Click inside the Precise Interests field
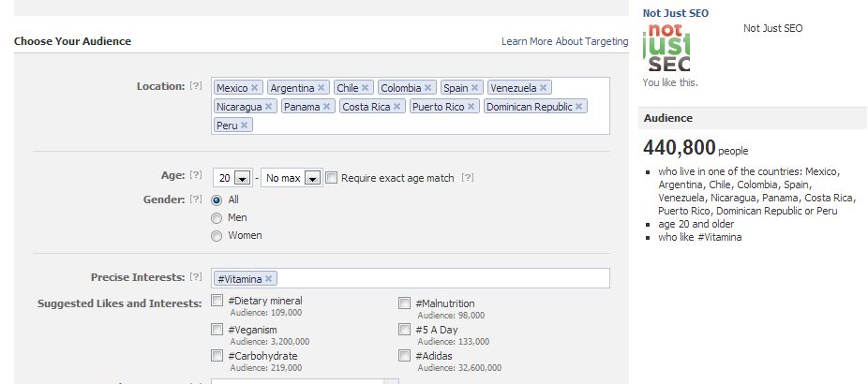Screen dimensions: 868x384 [x=441, y=279]
